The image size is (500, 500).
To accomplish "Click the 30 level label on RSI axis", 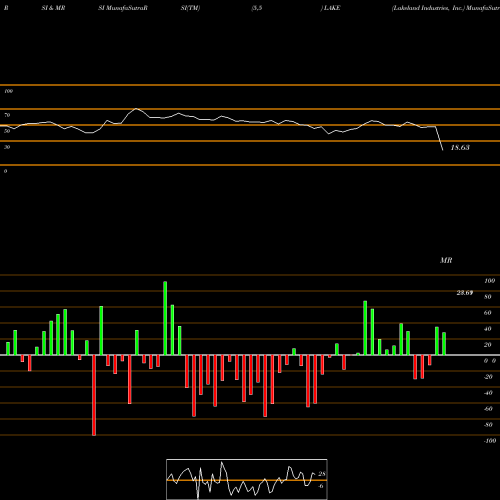I will click(7, 147).
